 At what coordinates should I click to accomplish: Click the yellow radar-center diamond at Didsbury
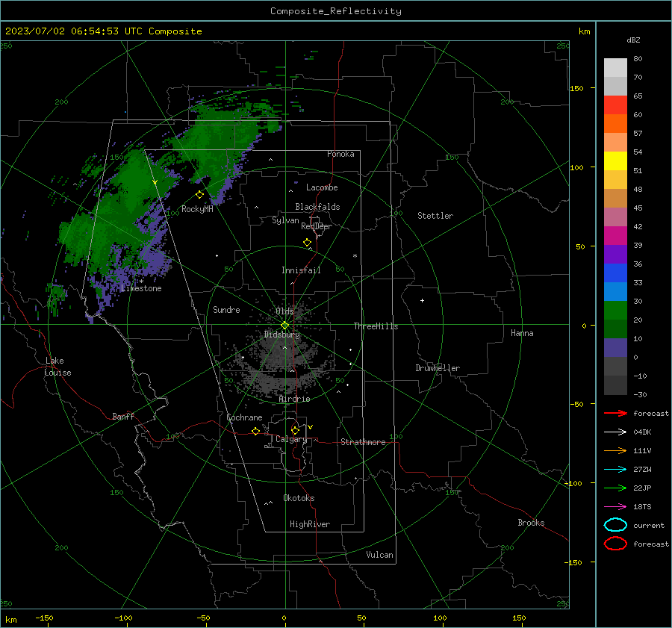285,325
